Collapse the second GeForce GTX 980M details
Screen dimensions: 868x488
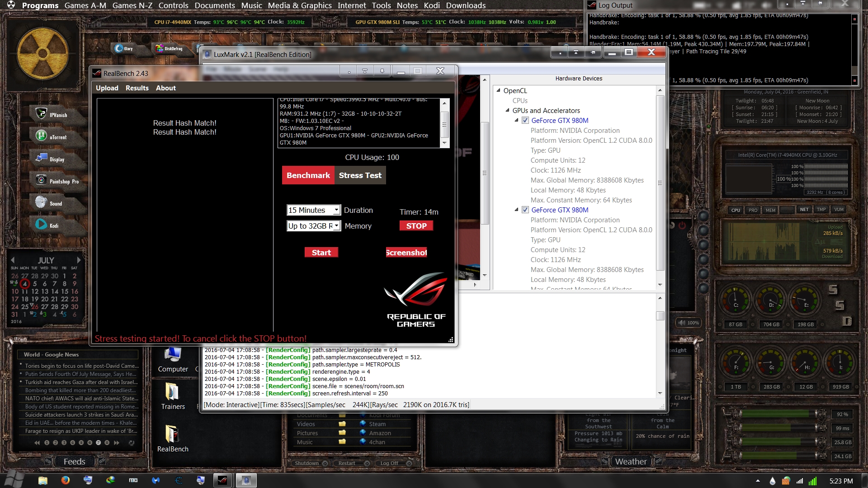pos(517,210)
